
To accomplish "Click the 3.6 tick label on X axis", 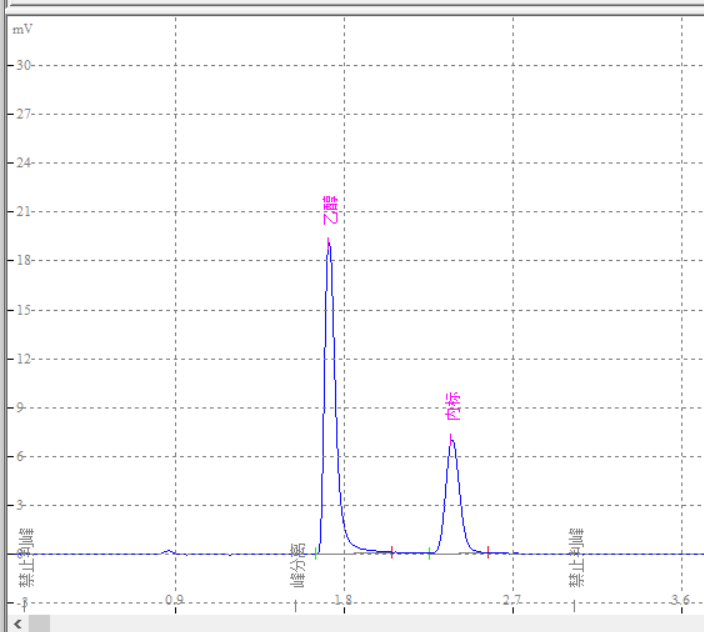I will 680,600.
